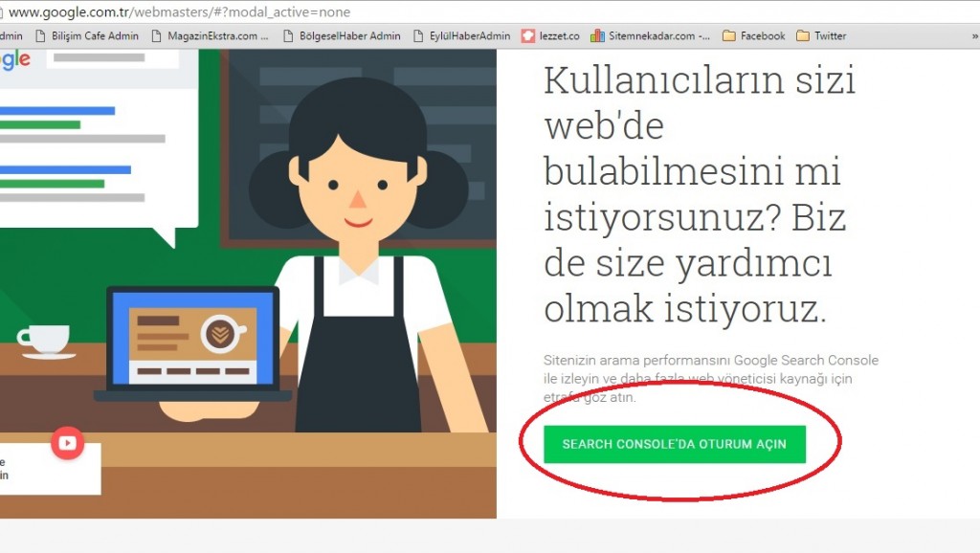The width and height of the screenshot is (980, 553).
Task: Open the EylülHaberAdmin bookmark
Action: [x=462, y=36]
